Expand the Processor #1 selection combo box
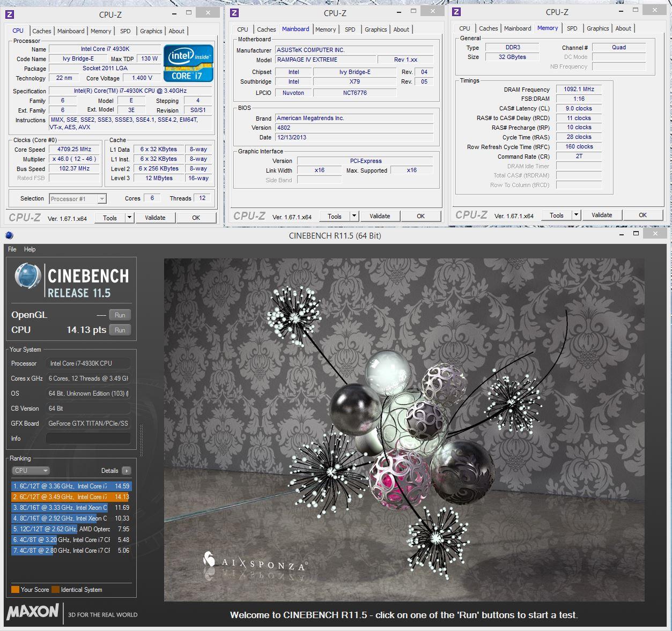This screenshot has height=631, width=672. pos(78,199)
